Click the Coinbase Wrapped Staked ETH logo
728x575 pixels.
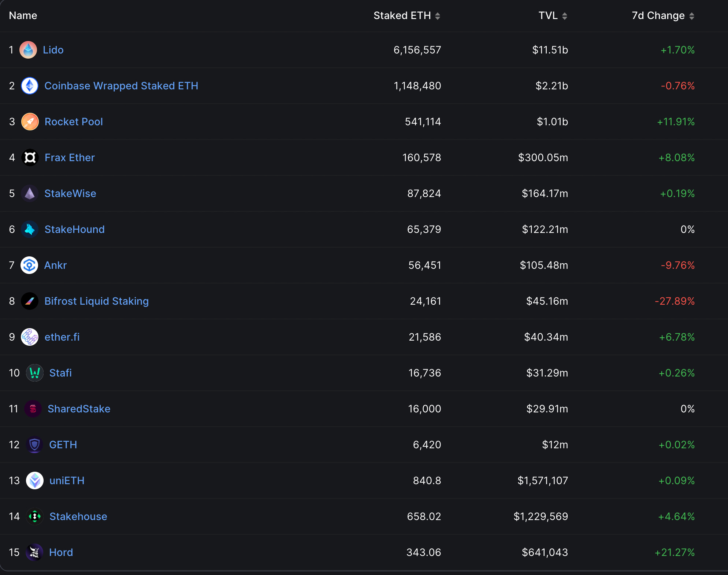pyautogui.click(x=30, y=86)
